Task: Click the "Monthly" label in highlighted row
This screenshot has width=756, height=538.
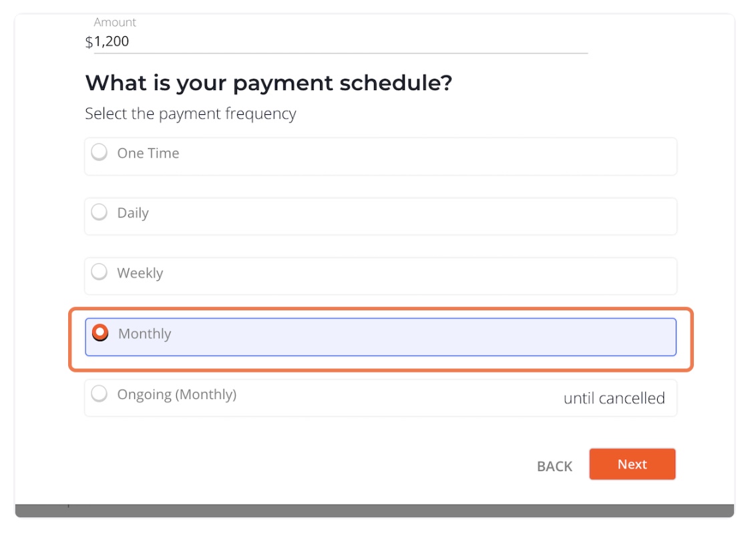Action: (145, 334)
